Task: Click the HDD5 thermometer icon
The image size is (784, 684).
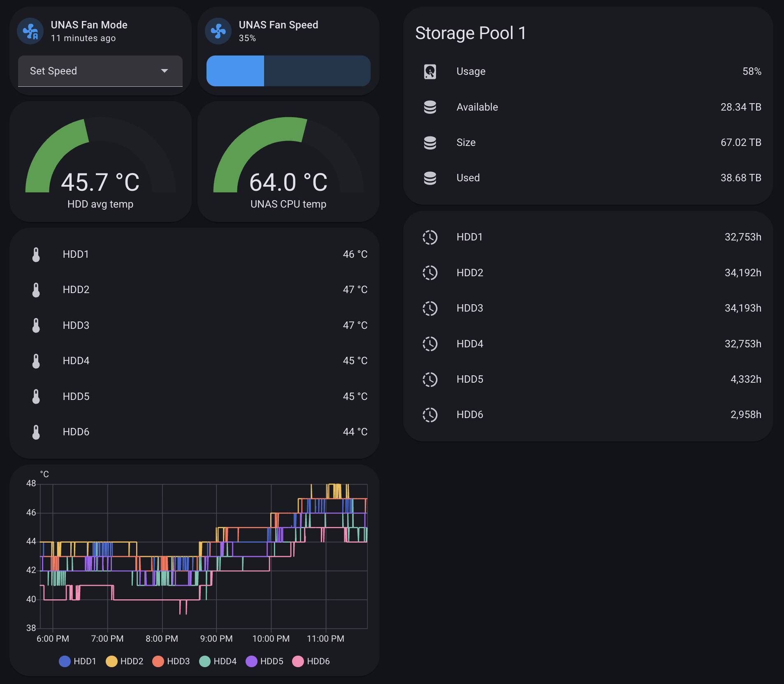Action: (x=36, y=397)
